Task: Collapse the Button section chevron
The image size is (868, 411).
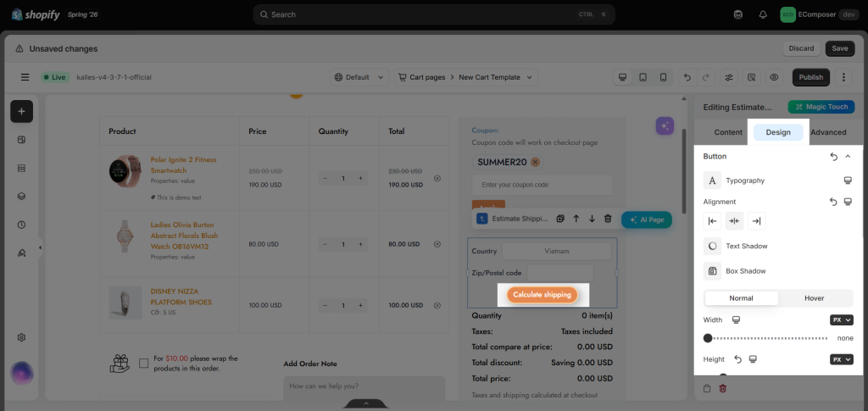Action: (848, 157)
